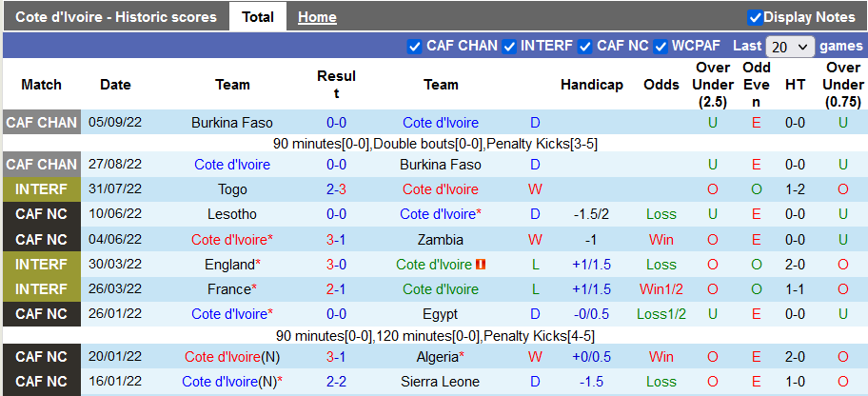Click the France team name
Screen dimensions: 868x396
(x=228, y=289)
